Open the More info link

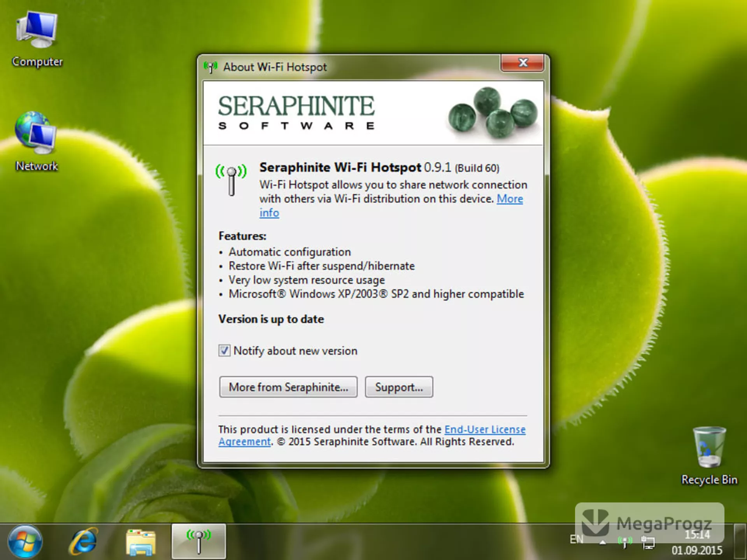coord(510,199)
